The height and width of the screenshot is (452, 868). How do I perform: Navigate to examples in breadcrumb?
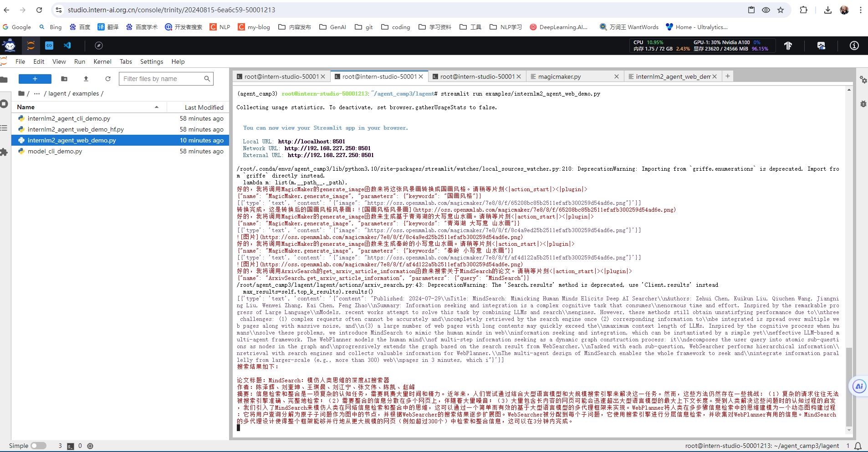(x=86, y=93)
